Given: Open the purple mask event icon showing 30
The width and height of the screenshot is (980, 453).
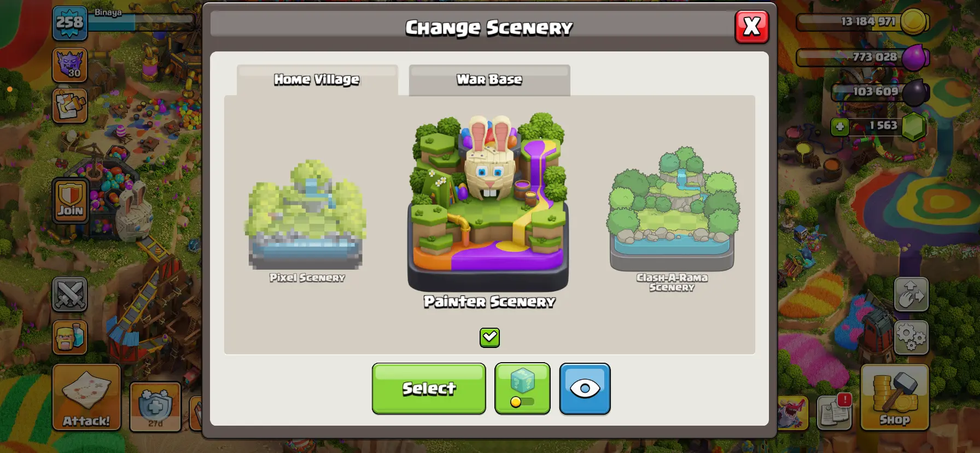Looking at the screenshot, I should click(70, 65).
